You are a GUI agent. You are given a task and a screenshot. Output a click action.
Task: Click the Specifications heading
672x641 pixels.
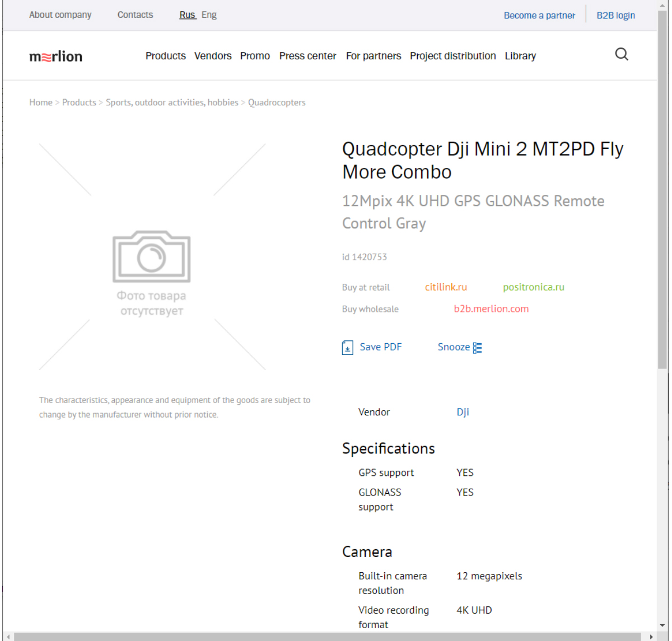click(x=389, y=448)
